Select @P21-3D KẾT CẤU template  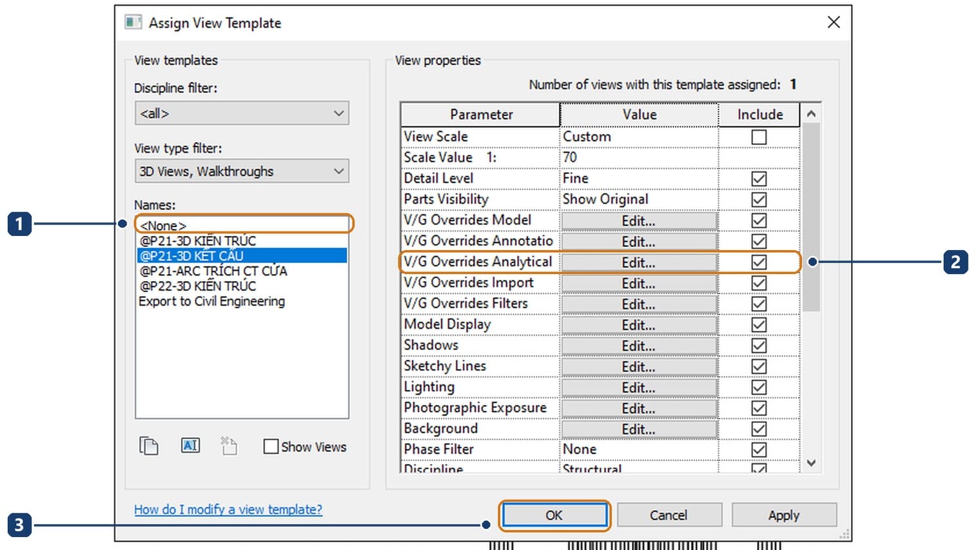click(242, 256)
